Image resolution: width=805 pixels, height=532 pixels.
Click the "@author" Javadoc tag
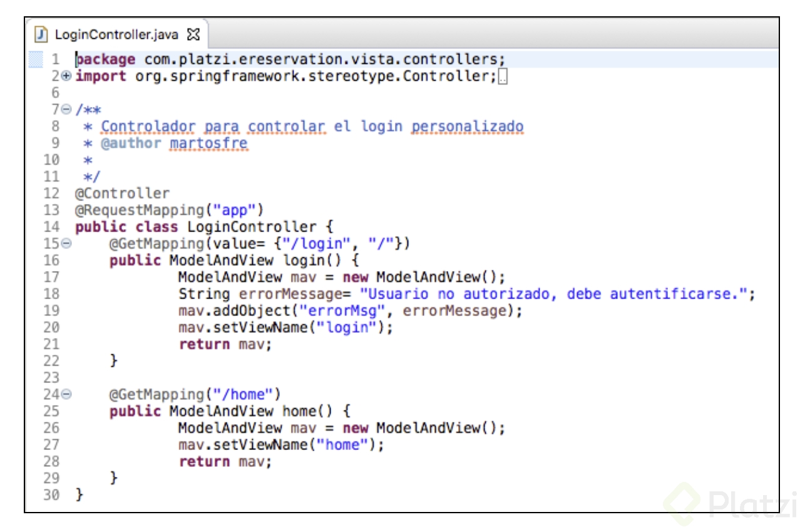tap(131, 143)
